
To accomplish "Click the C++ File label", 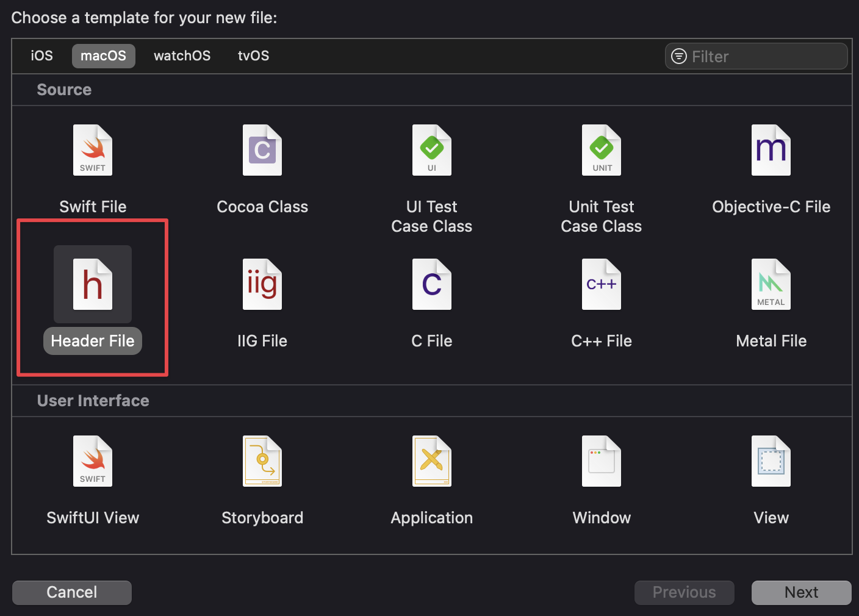I will 602,341.
